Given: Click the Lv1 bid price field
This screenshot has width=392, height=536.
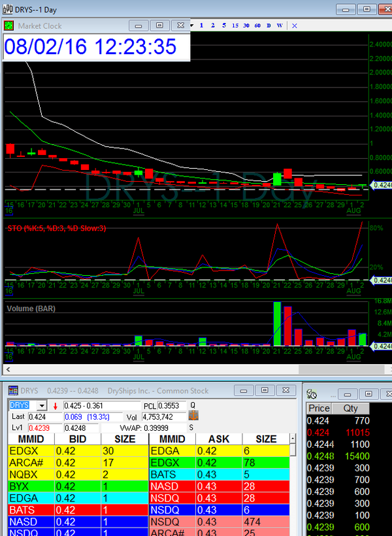Looking at the screenshot, I should coord(35,428).
